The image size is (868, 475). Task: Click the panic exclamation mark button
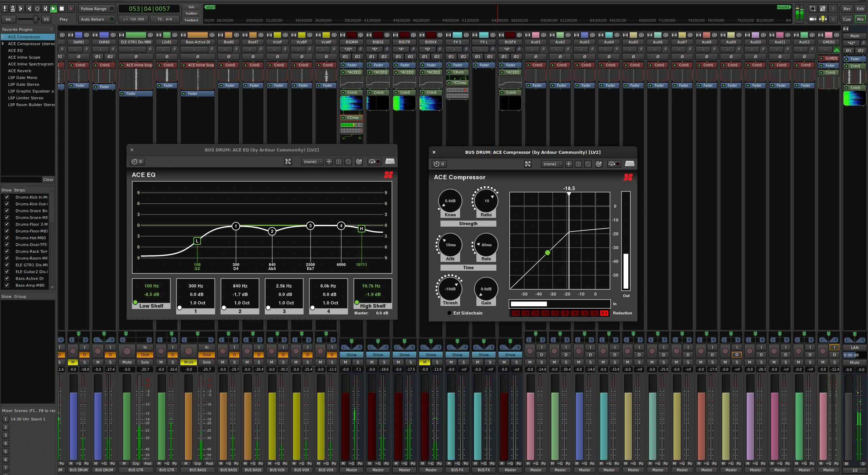pyautogui.click(x=4, y=8)
